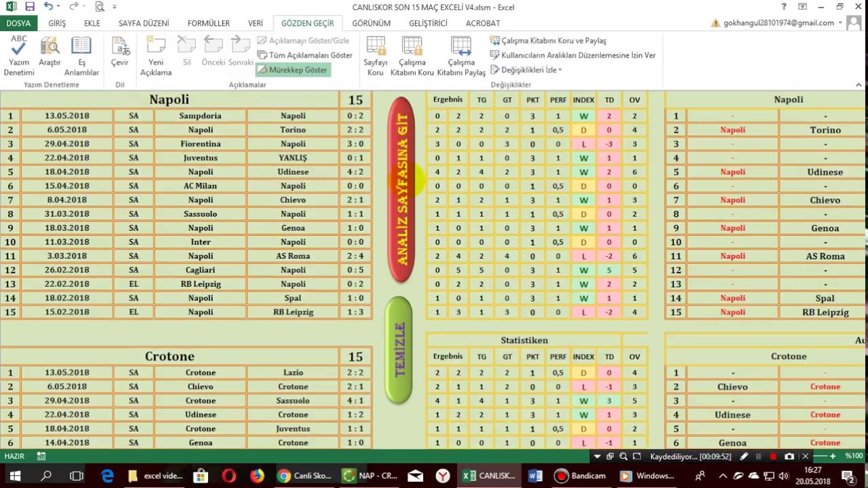Select the 13.05.2018 date in Napoli table
This screenshot has width=868, height=488.
click(66, 116)
